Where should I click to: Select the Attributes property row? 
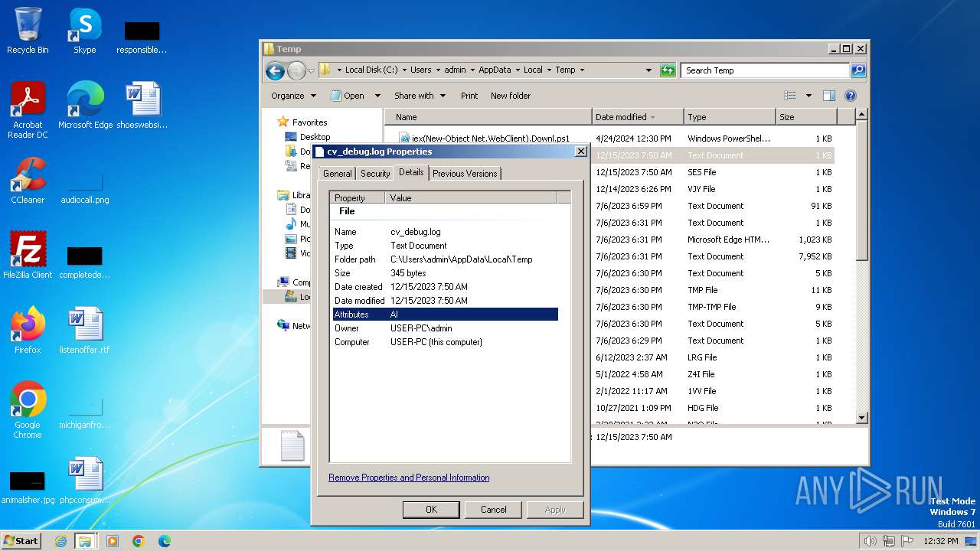tap(446, 315)
